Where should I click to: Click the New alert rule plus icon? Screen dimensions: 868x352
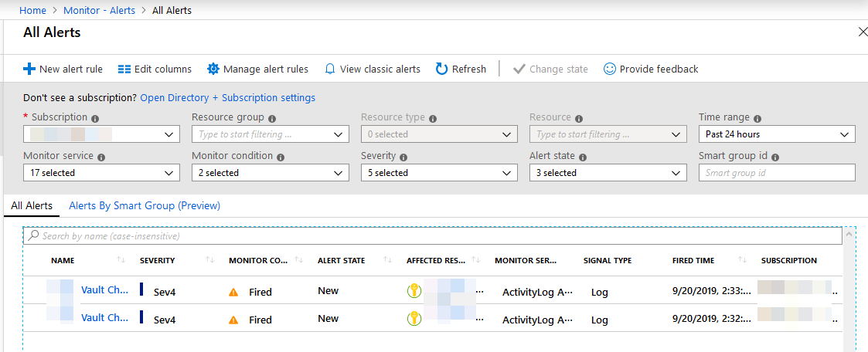tap(29, 69)
